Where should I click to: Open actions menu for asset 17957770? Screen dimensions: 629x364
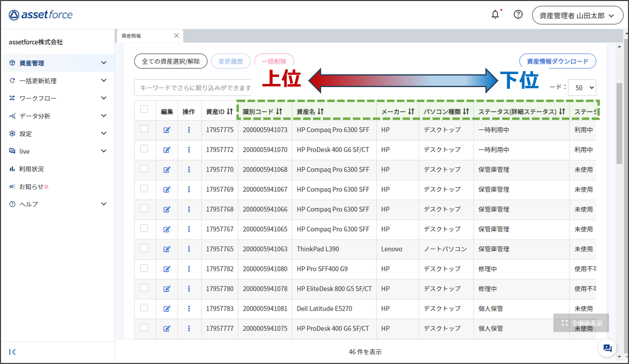189,170
